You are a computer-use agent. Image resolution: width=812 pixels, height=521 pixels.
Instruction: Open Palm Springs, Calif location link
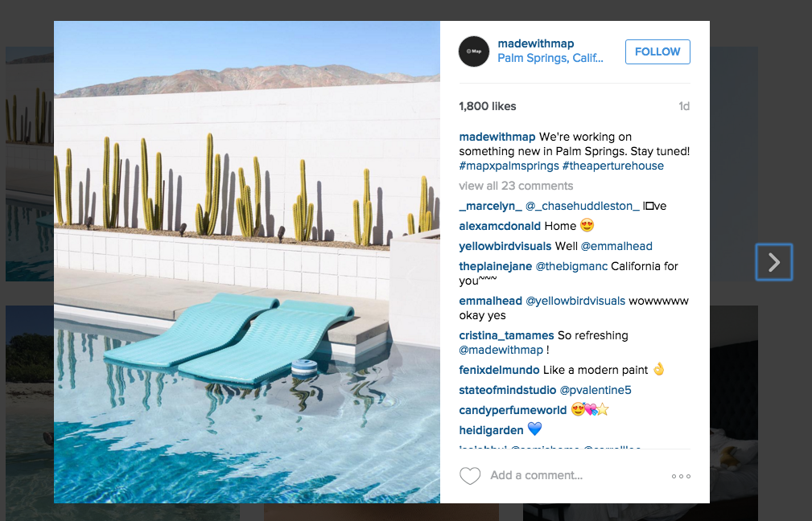tap(550, 58)
